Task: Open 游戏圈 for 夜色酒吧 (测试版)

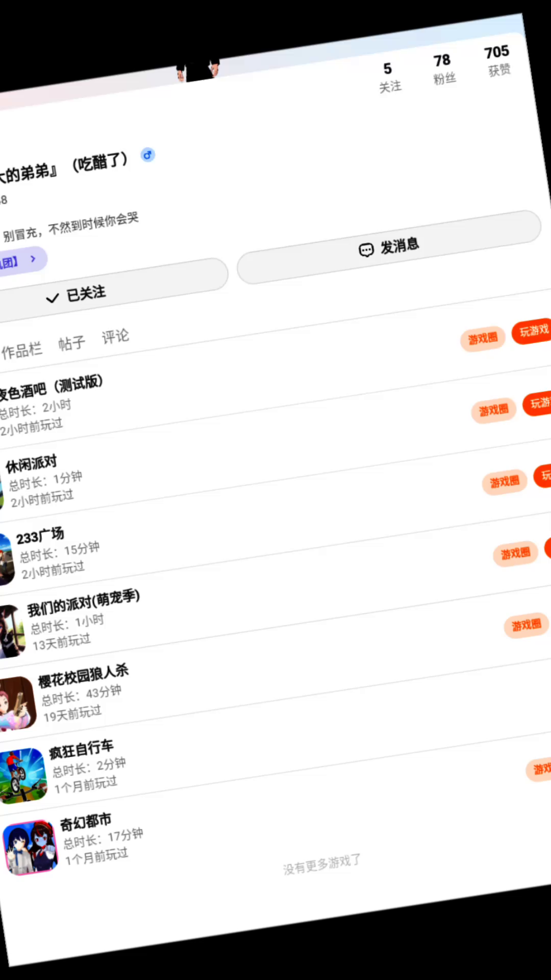Action: [483, 339]
